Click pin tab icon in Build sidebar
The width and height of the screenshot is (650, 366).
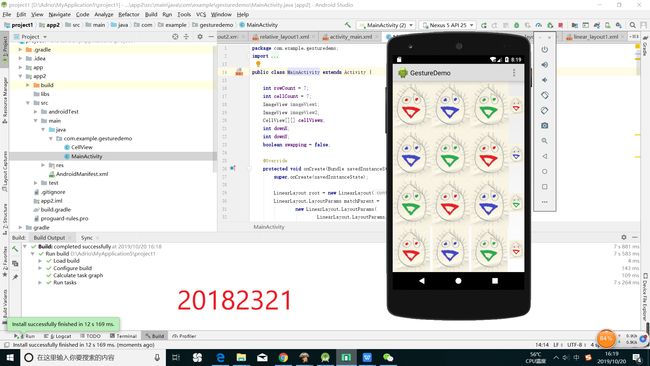[15, 277]
